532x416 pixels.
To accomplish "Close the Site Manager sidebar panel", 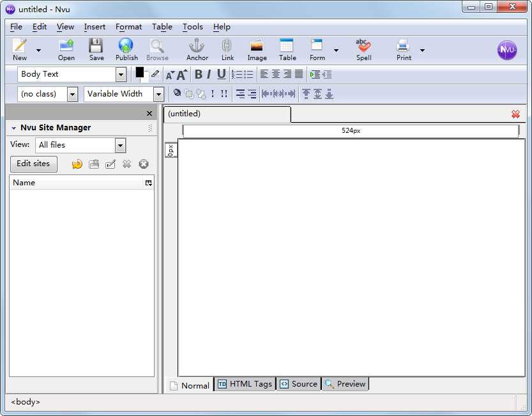I will click(149, 113).
